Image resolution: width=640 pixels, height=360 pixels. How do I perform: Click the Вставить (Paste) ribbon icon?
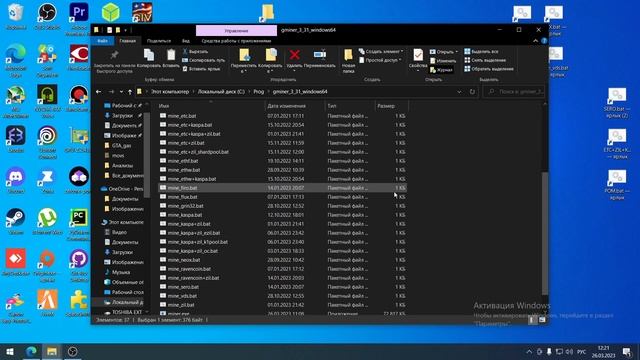coord(171,55)
